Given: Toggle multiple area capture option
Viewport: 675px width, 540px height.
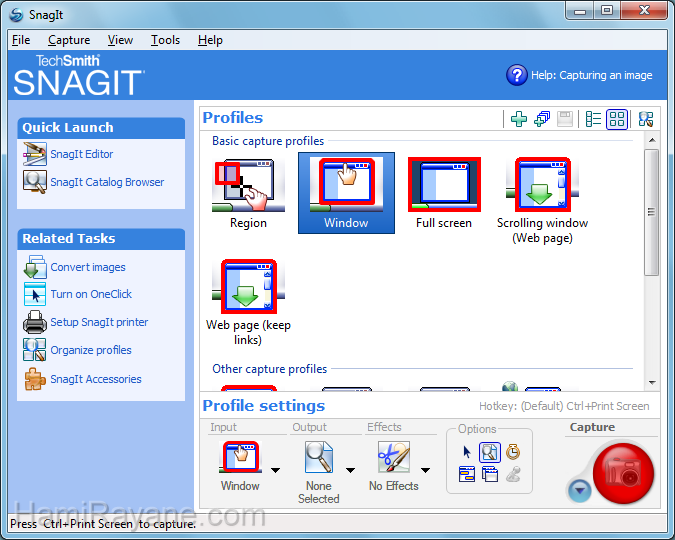Looking at the screenshot, I should coord(490,475).
